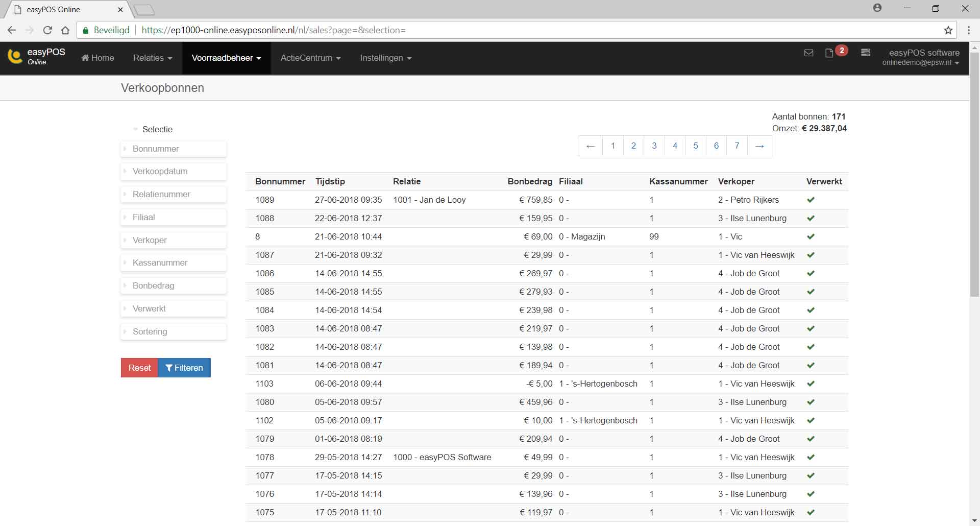Expand the Bonbedrag filter

point(174,285)
